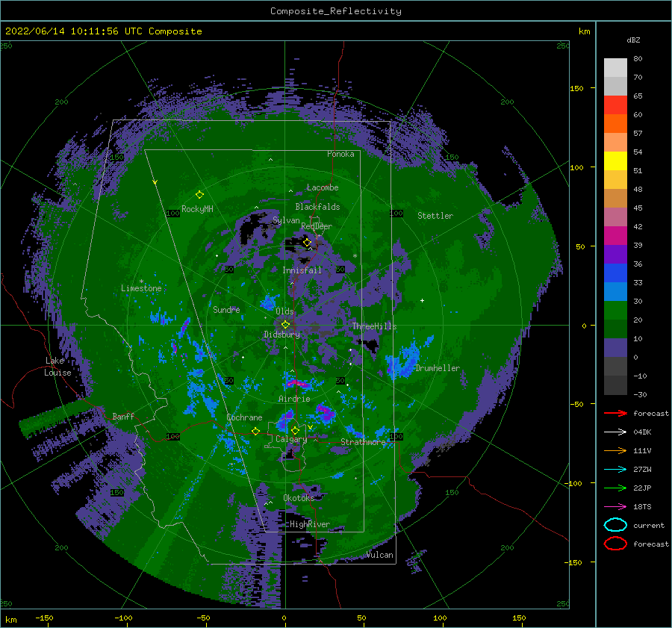
Task: Click the 'current' legend text
Action: [649, 525]
